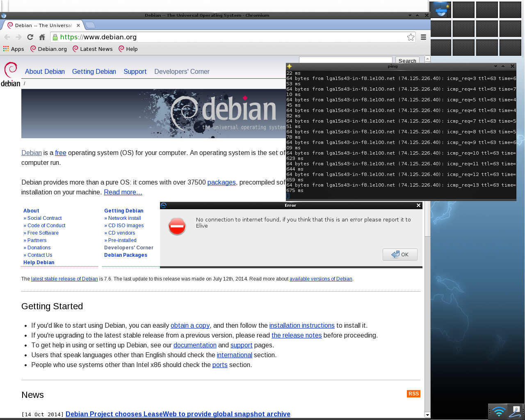Open Support in the top navigation bar
Image resolution: width=525 pixels, height=420 pixels.
135,71
